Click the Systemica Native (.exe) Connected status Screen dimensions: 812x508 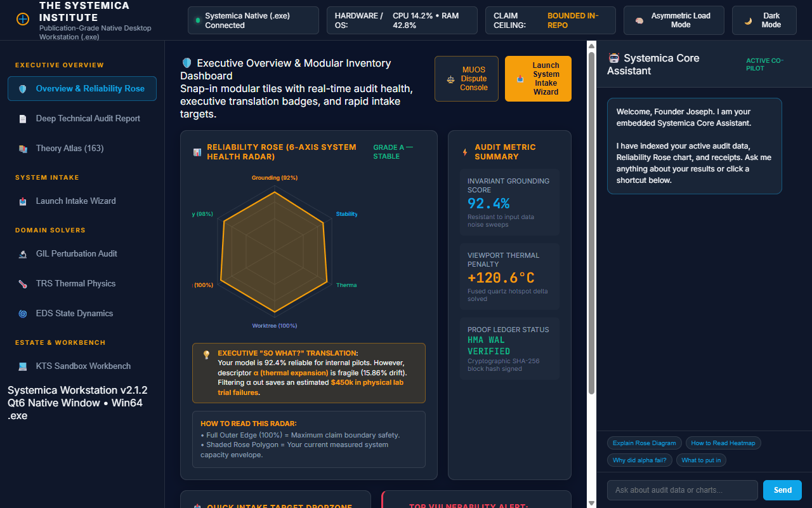tap(253, 20)
